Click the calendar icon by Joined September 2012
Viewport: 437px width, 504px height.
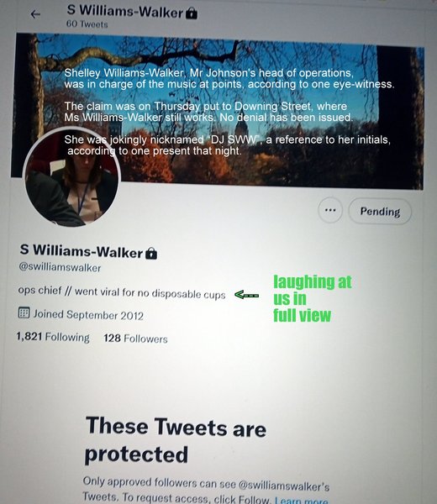point(24,312)
